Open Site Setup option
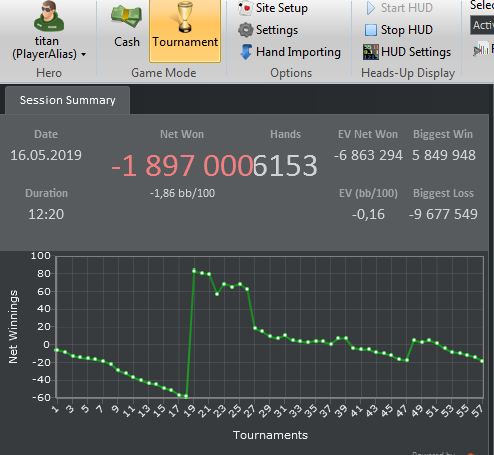 coord(273,8)
